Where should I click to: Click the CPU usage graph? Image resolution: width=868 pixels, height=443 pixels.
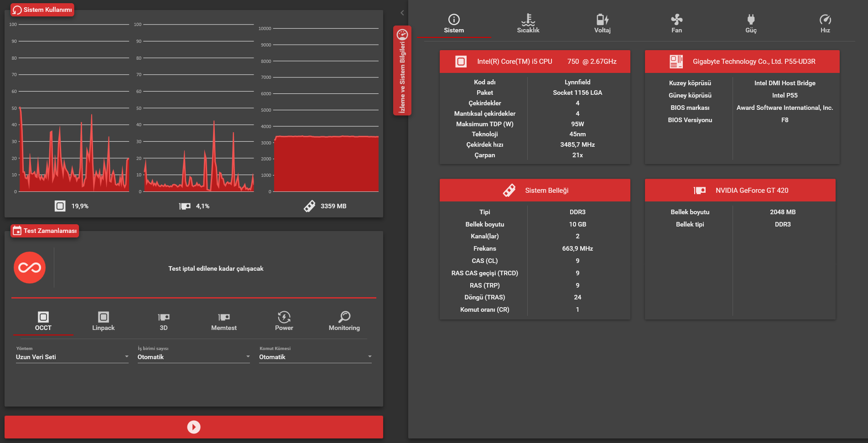click(74, 108)
